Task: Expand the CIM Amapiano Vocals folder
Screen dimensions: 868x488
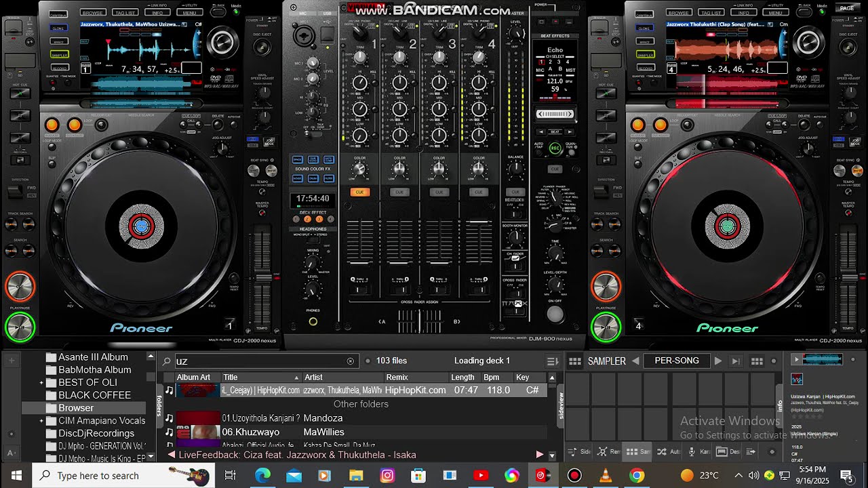Action: 41,421
